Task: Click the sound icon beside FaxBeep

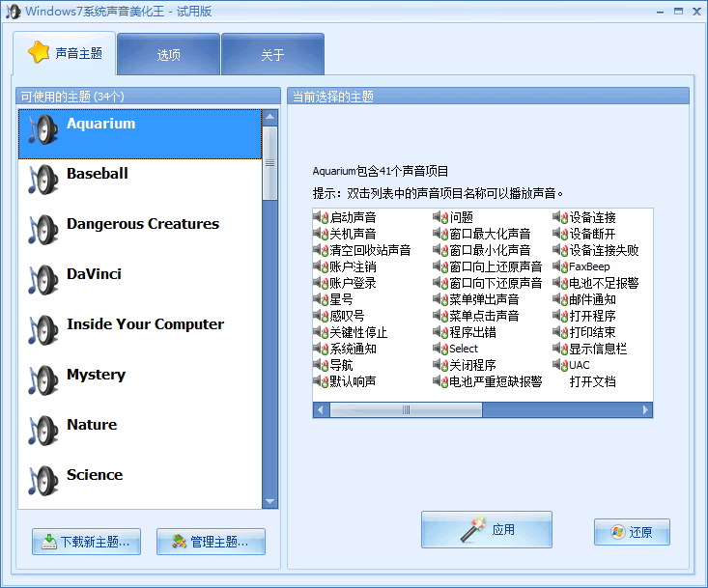Action: tap(560, 266)
